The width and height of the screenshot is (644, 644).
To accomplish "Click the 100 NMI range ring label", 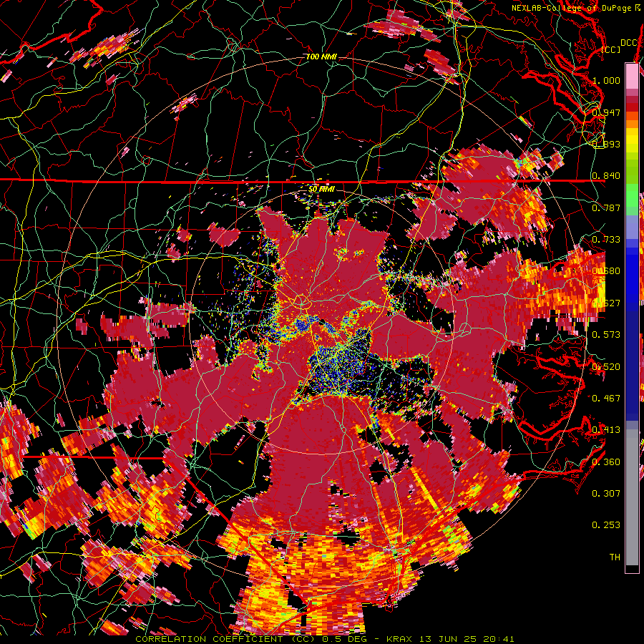I will pyautogui.click(x=321, y=57).
